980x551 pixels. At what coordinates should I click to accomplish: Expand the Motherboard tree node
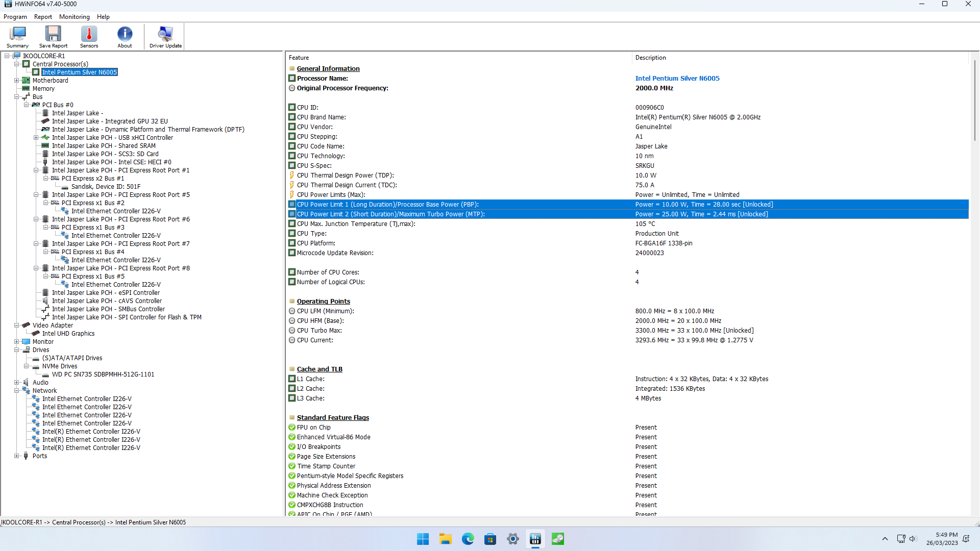(17, 81)
